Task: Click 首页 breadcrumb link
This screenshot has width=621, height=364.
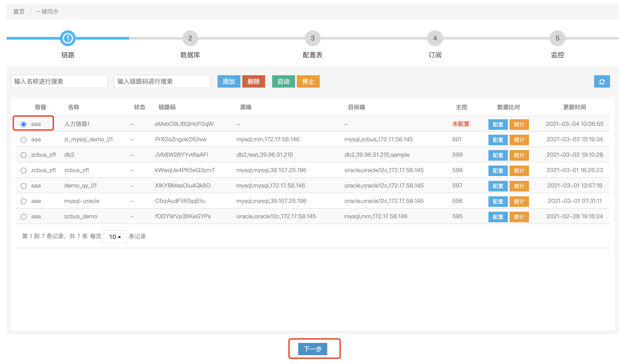Action: 19,12
